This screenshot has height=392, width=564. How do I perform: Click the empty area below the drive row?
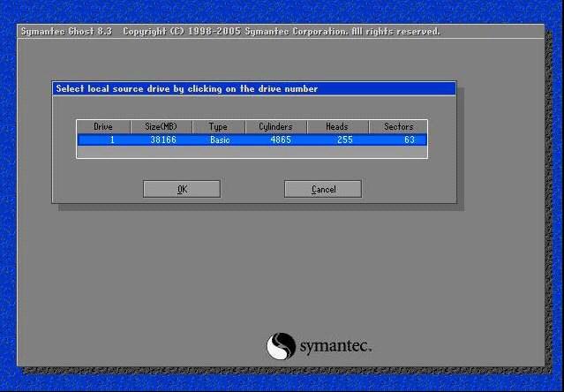pyautogui.click(x=252, y=152)
